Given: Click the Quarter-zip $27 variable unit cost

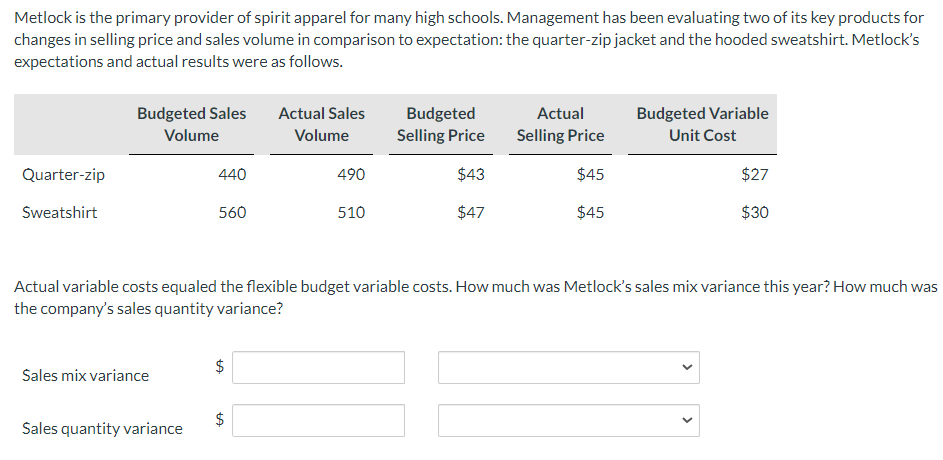Looking at the screenshot, I should pos(755,175).
